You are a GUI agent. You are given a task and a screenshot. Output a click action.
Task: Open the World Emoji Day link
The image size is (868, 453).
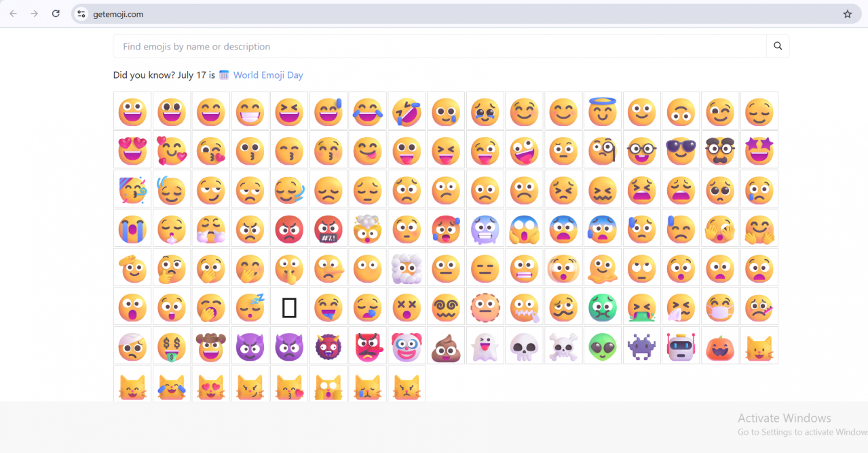pos(268,75)
